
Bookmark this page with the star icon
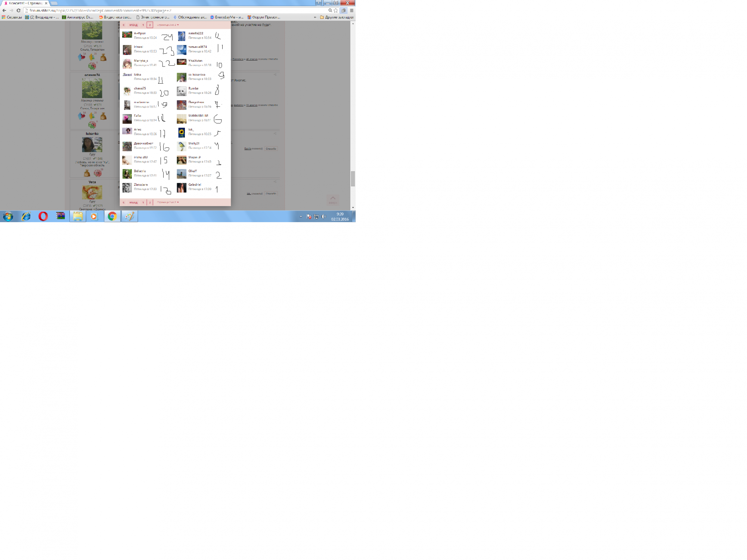(335, 10)
